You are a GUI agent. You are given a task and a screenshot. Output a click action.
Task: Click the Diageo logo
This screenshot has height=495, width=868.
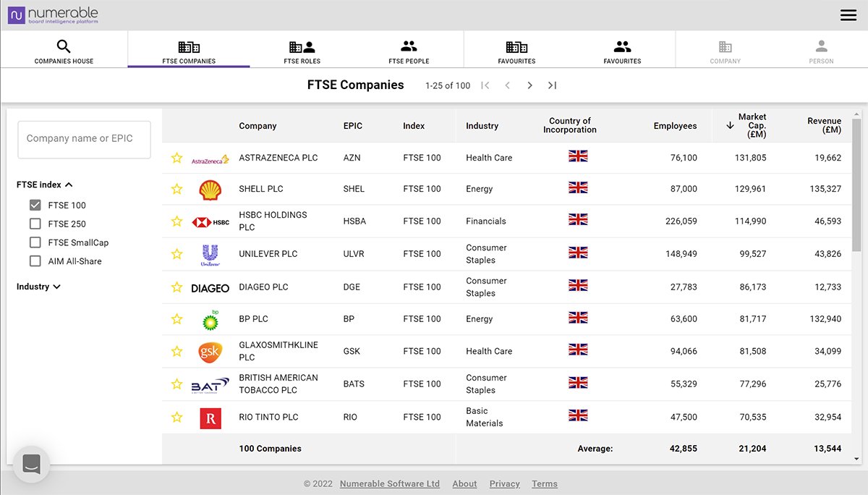pos(210,288)
